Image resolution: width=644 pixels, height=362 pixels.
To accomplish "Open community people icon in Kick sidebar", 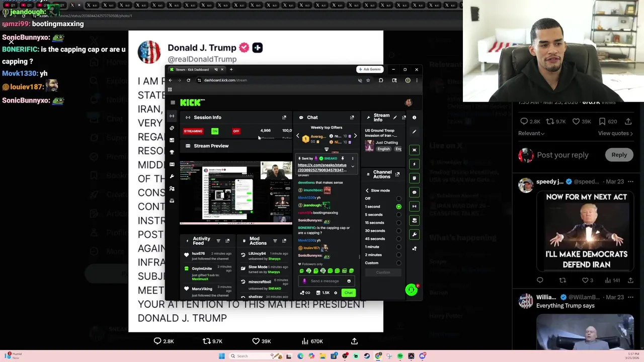I will (172, 188).
